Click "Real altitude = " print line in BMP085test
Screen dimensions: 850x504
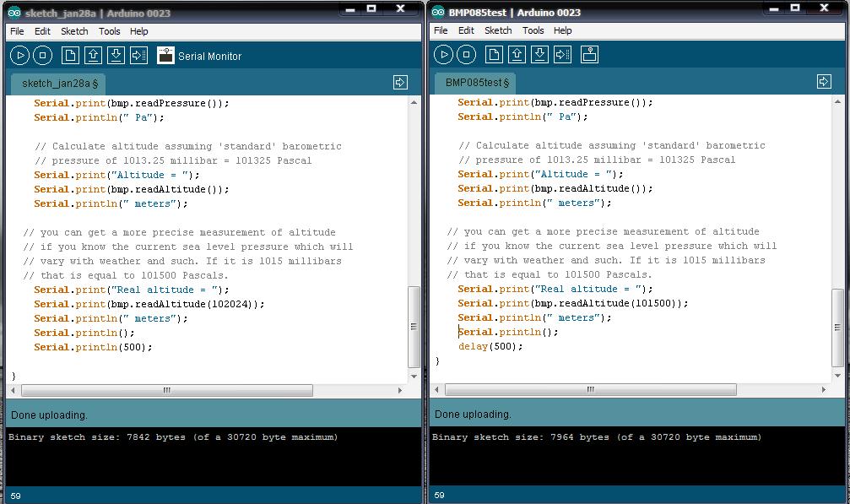pyautogui.click(x=555, y=289)
